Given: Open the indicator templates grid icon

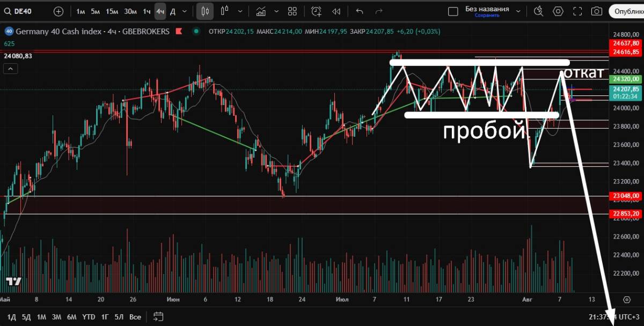Looking at the screenshot, I should [x=292, y=11].
